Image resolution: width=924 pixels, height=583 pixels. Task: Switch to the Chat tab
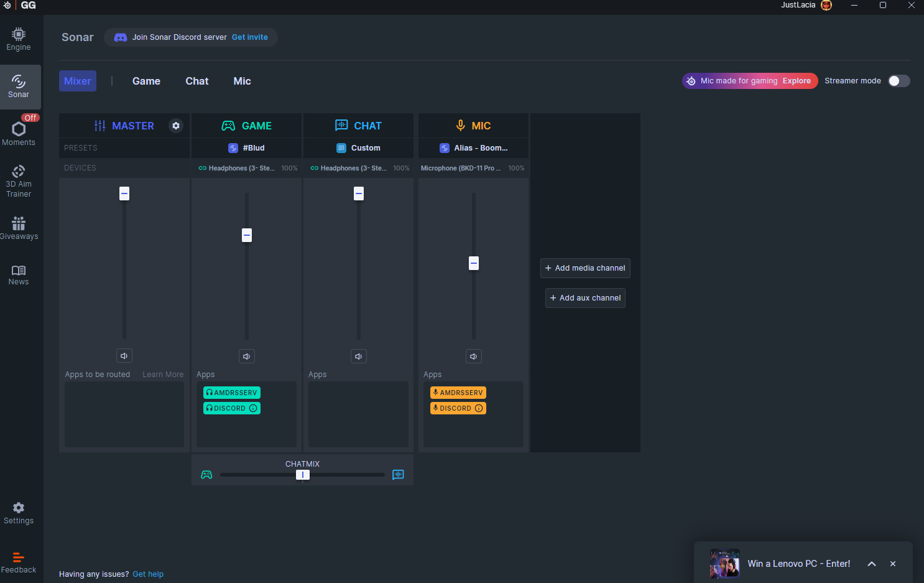pos(197,81)
